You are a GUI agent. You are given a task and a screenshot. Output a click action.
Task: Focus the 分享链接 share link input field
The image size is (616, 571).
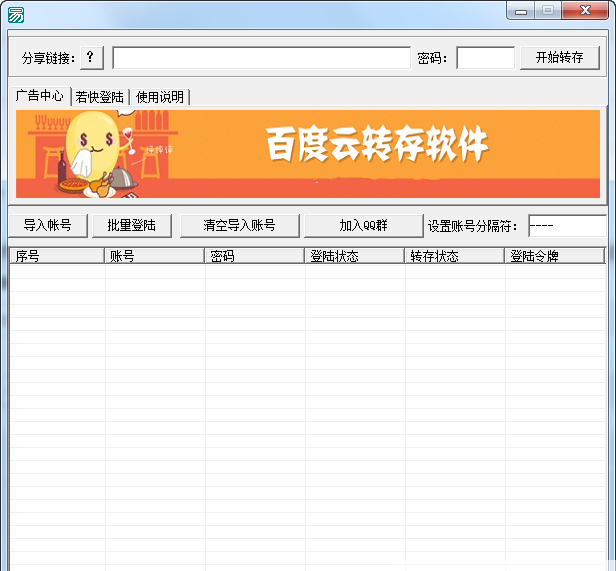click(262, 58)
